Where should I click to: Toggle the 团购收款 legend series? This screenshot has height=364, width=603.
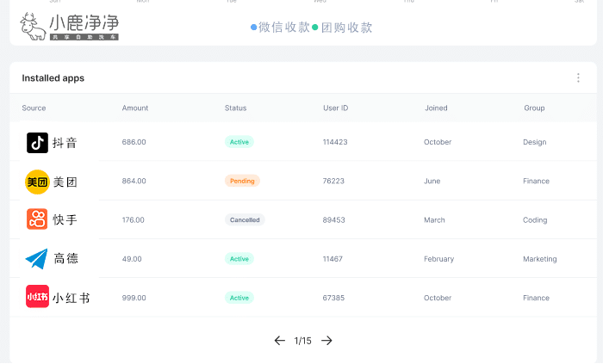pos(343,28)
